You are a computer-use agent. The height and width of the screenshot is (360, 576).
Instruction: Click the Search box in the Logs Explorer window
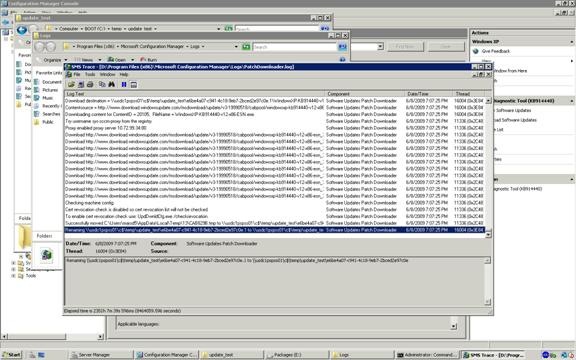coord(295,47)
